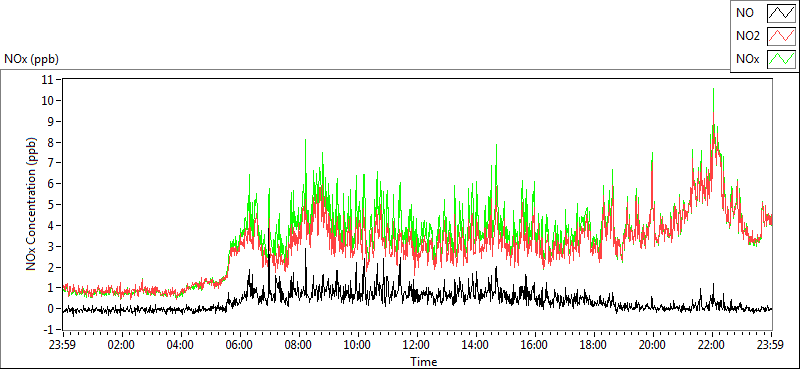The width and height of the screenshot is (800, 369).
Task: Click the 20:00 time axis label
Action: click(x=653, y=345)
